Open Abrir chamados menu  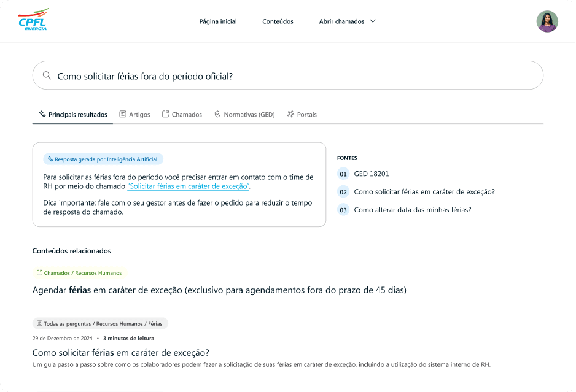point(347,21)
